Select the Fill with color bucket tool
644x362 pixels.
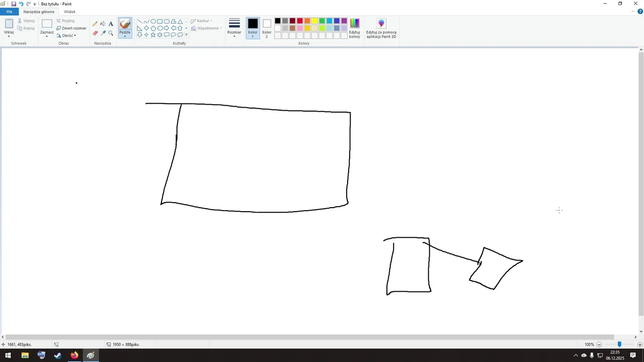coord(103,24)
